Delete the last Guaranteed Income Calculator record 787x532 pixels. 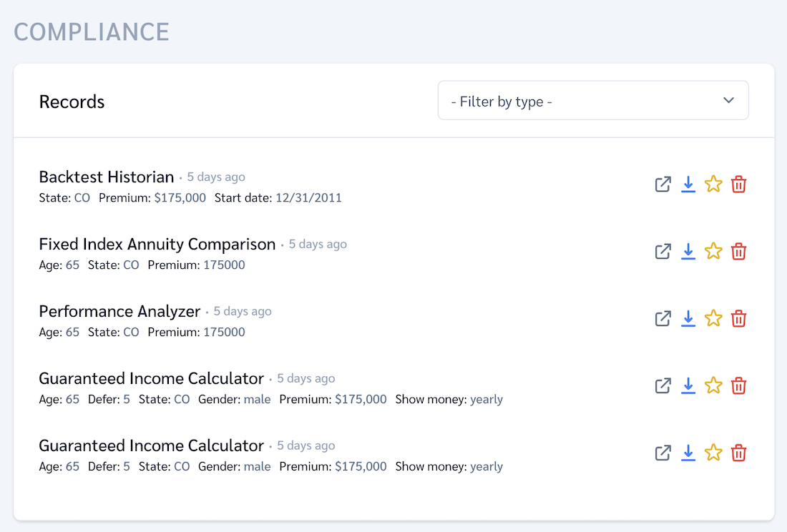[x=738, y=453]
